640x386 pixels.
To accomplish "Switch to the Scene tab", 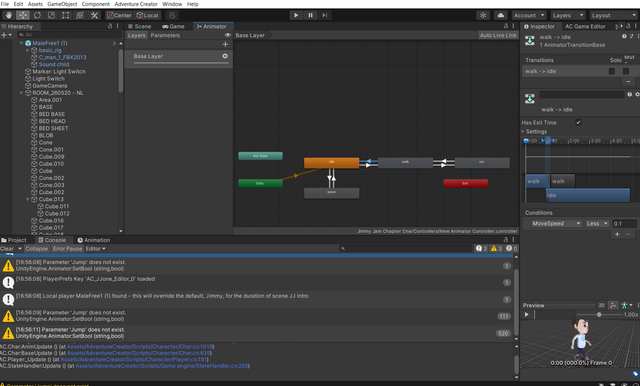I will [x=139, y=26].
